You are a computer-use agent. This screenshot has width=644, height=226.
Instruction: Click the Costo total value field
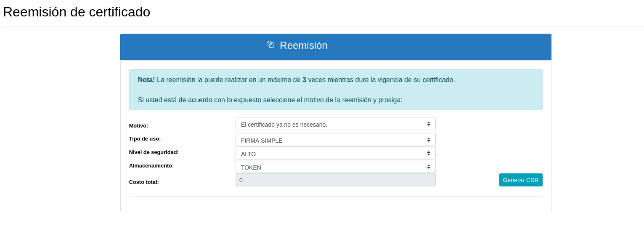(x=335, y=180)
